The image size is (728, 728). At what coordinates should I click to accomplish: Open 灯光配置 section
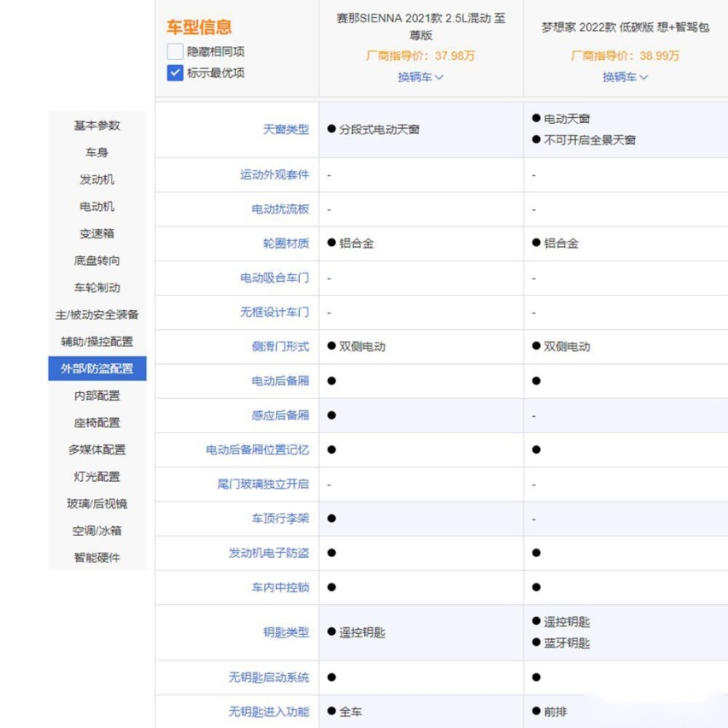pyautogui.click(x=97, y=476)
